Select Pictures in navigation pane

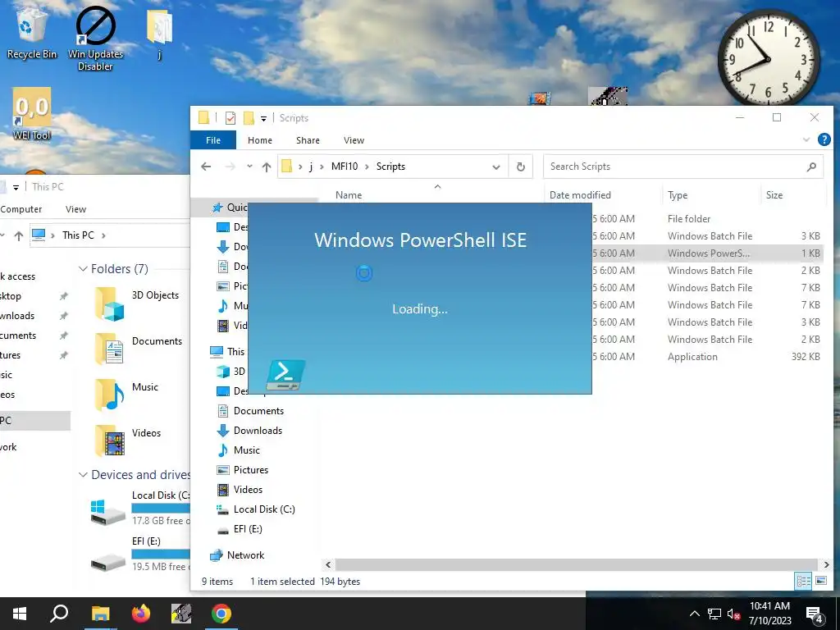click(250, 470)
